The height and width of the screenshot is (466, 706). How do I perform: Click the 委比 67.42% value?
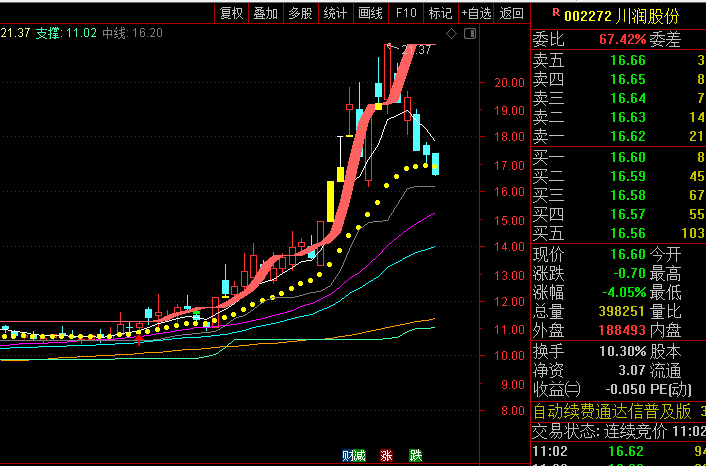622,40
